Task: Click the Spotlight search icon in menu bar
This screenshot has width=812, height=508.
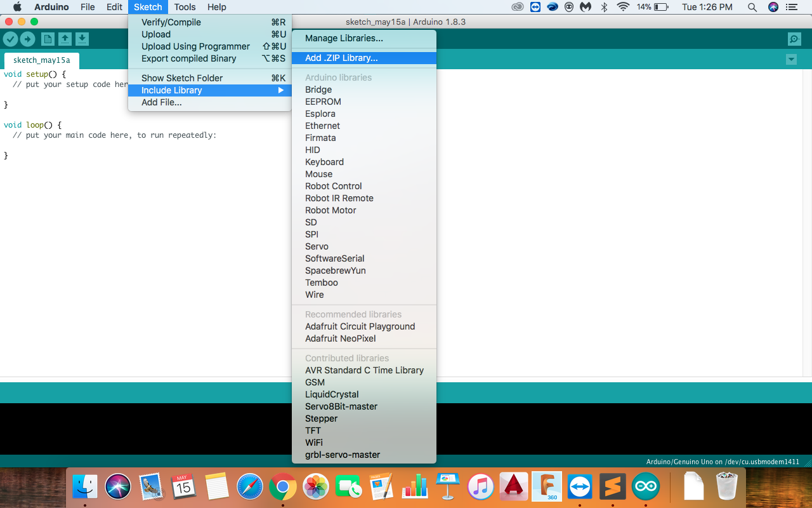Action: (752, 7)
